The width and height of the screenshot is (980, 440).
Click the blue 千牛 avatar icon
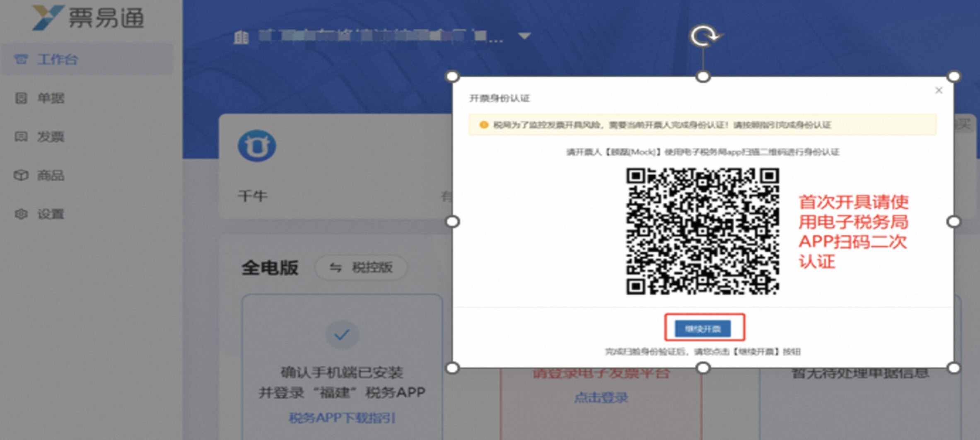click(257, 146)
